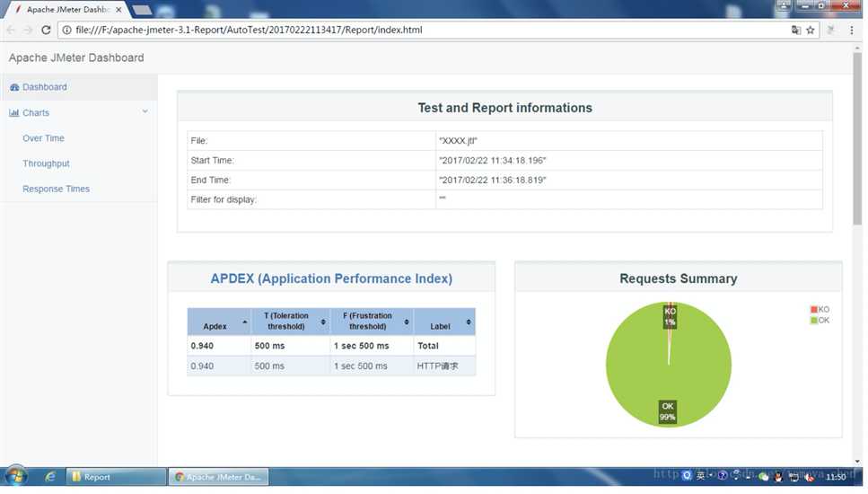Open the Throughput charts page
Screen dimensions: 868x494
[46, 163]
